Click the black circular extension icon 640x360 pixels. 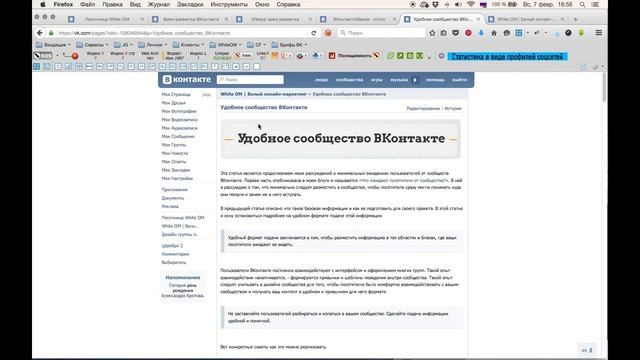point(569,33)
